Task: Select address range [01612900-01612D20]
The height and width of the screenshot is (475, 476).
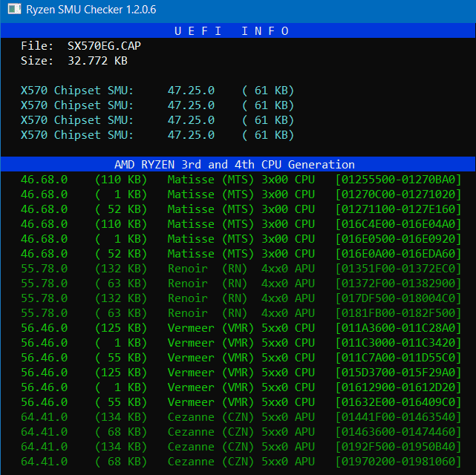Action: (398, 387)
